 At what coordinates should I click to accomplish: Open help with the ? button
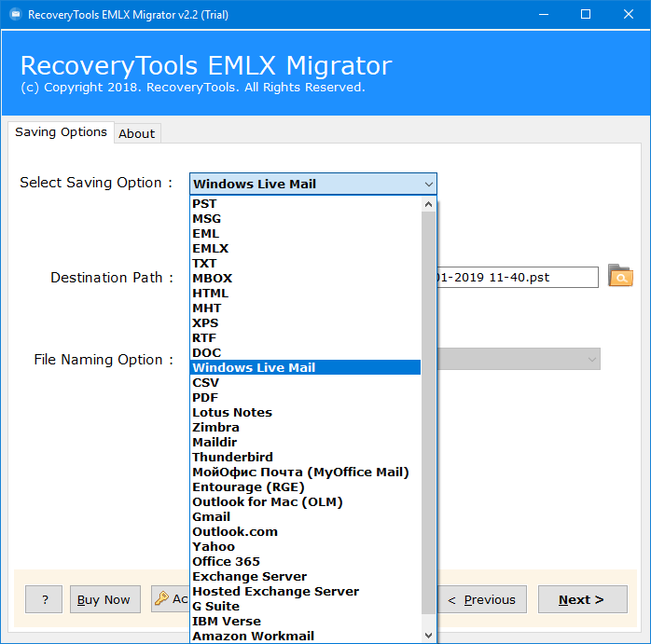pyautogui.click(x=44, y=599)
